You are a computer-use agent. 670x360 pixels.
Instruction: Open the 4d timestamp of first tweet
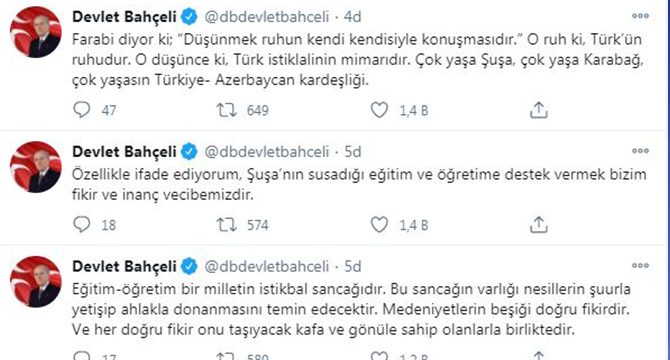353,17
